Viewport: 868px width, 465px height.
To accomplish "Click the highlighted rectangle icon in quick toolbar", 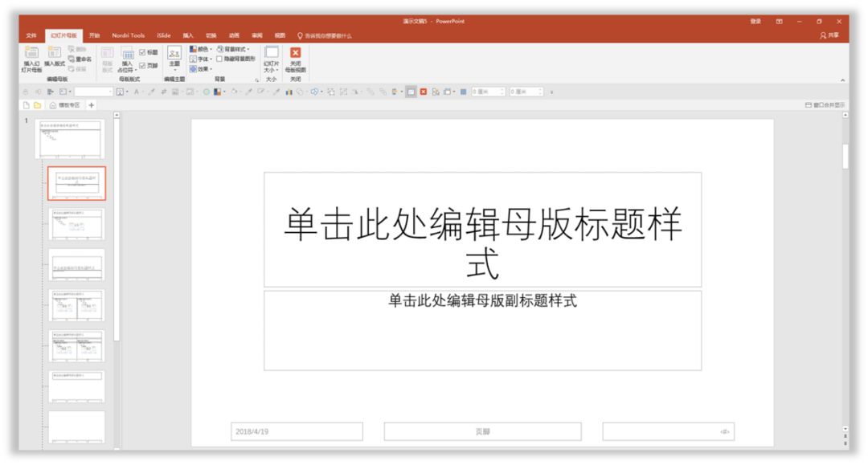I will click(x=411, y=92).
